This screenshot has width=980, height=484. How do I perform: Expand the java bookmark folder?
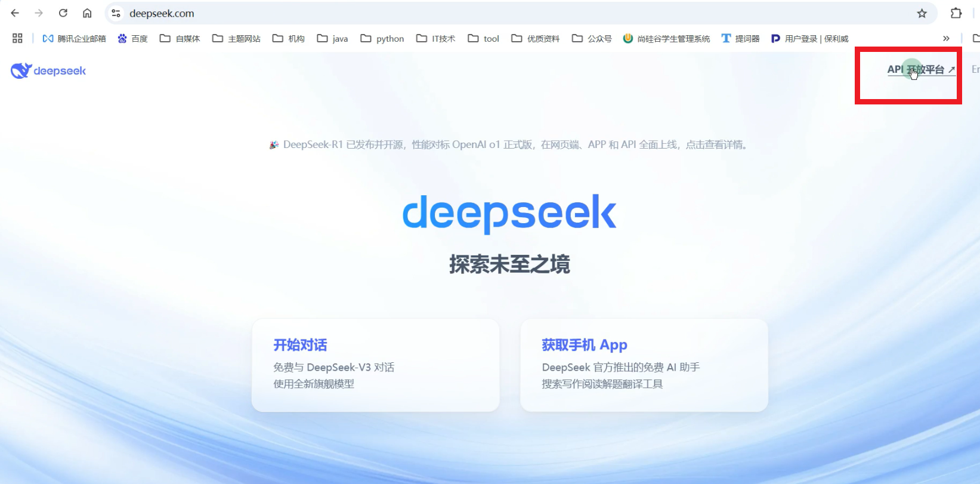(332, 38)
